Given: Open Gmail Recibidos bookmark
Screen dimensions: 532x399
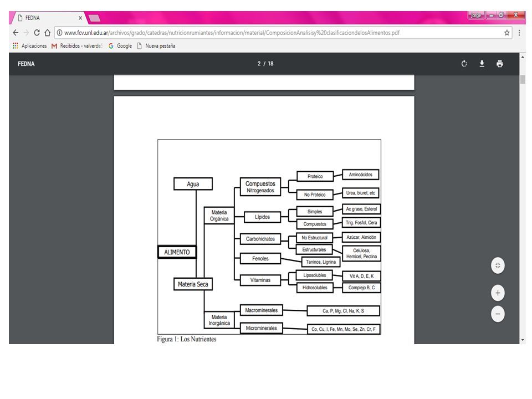Looking at the screenshot, I should 76,46.
